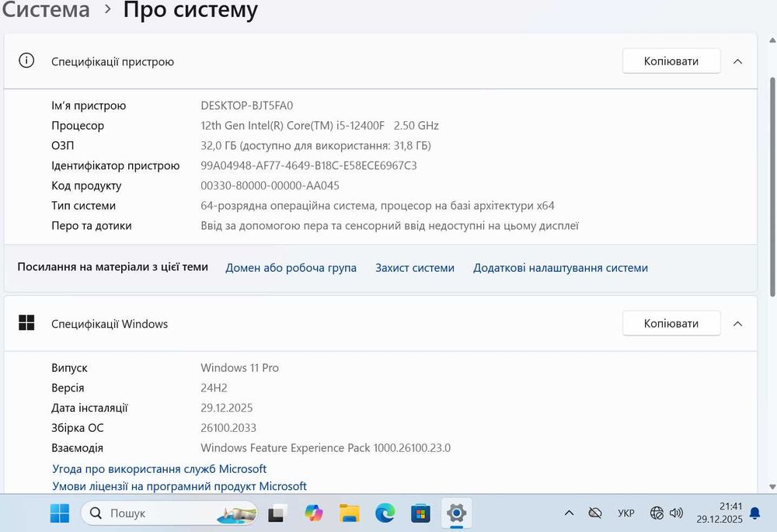Launch Copilot from the taskbar

click(x=314, y=513)
